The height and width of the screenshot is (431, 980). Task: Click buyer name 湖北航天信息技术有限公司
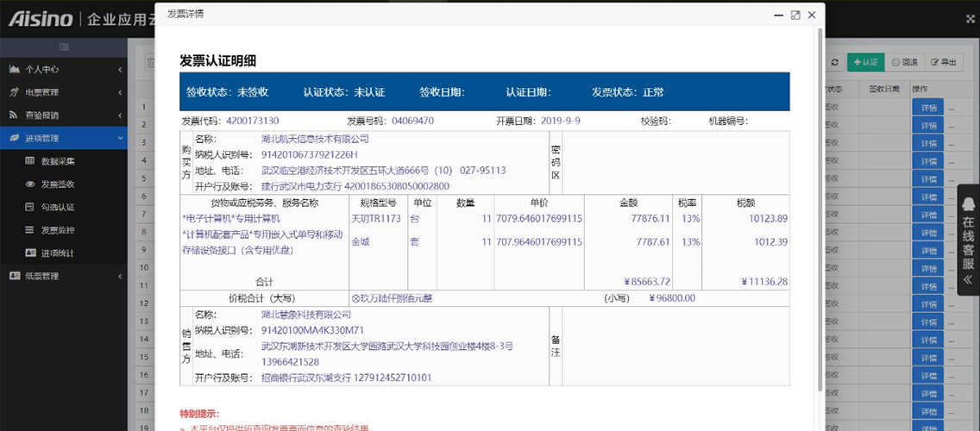click(315, 139)
